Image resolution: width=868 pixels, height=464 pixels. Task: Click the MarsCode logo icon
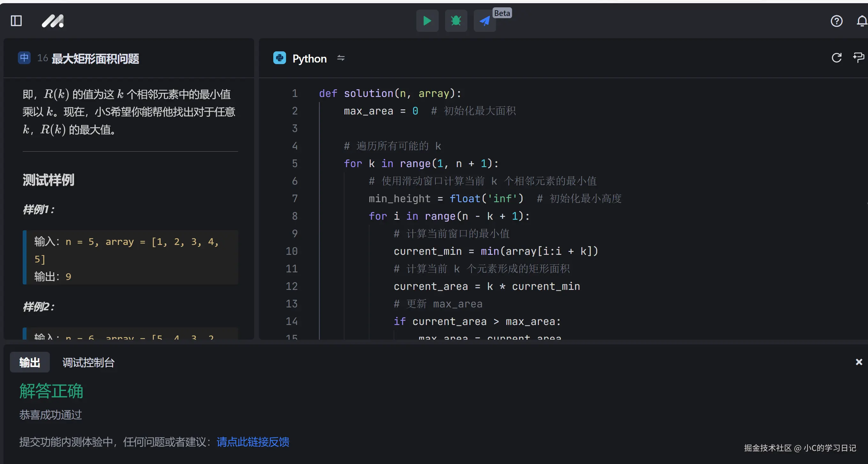53,21
